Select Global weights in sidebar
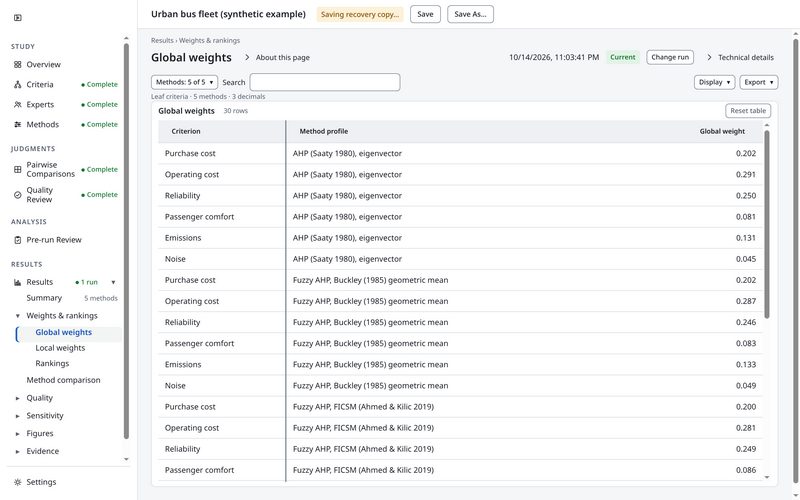Screen dimensions: 800x500 click(64, 333)
